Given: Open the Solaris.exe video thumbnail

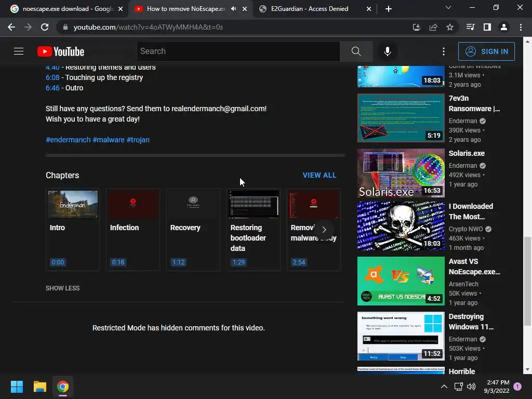Looking at the screenshot, I should [x=401, y=173].
